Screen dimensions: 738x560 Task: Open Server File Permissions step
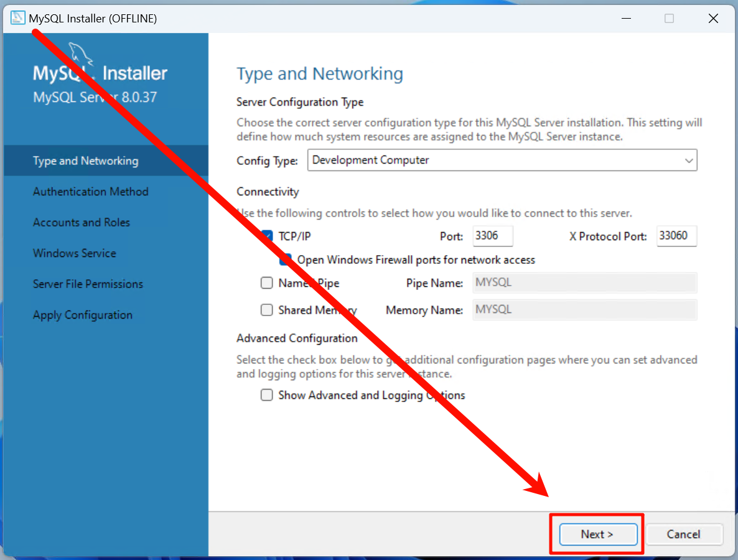point(88,284)
